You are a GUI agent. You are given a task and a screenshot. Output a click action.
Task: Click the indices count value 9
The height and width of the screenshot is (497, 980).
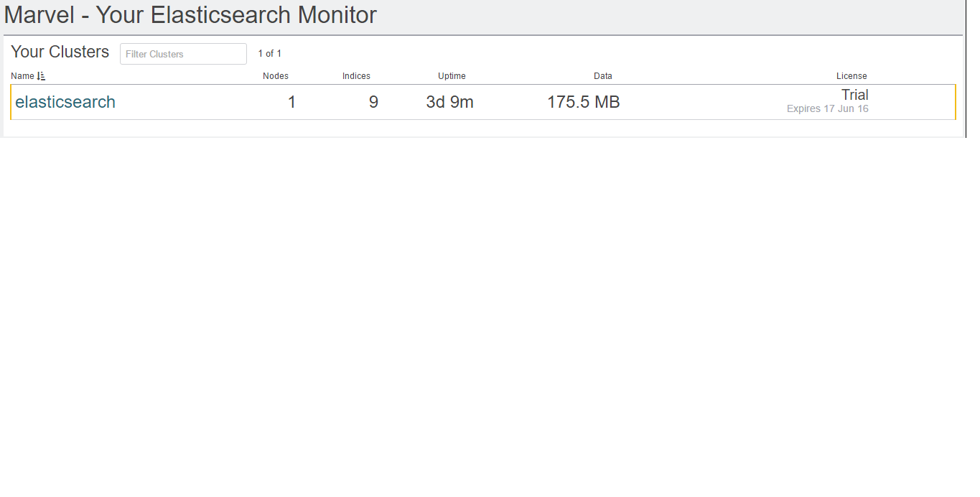(373, 102)
